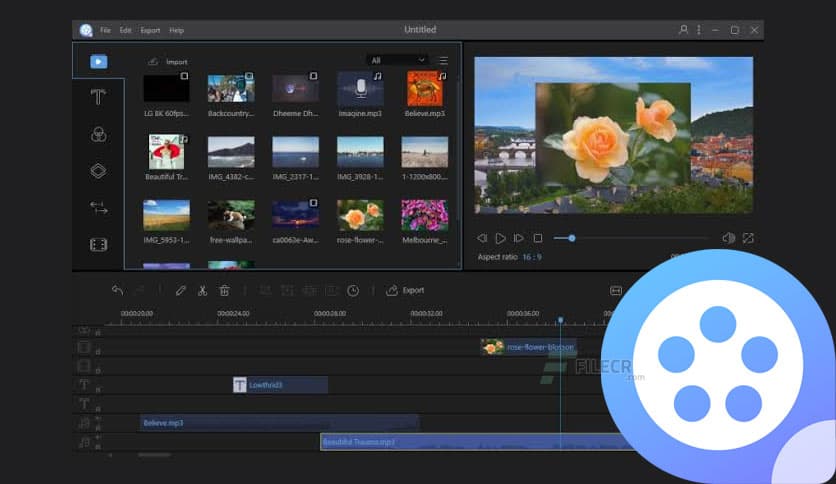Screen dimensions: 836x484
Task: Open the File menu
Action: pyautogui.click(x=106, y=30)
